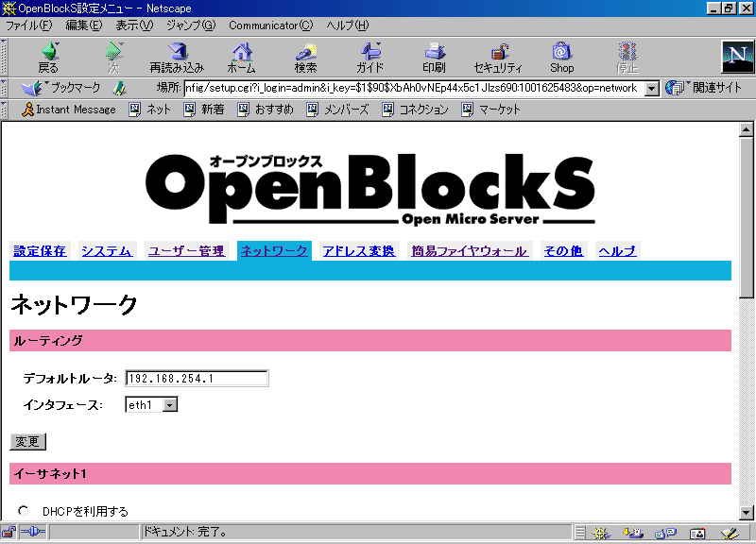Open Address Book icon in component bar
Image resolution: width=756 pixels, height=544 pixels.
(697, 533)
